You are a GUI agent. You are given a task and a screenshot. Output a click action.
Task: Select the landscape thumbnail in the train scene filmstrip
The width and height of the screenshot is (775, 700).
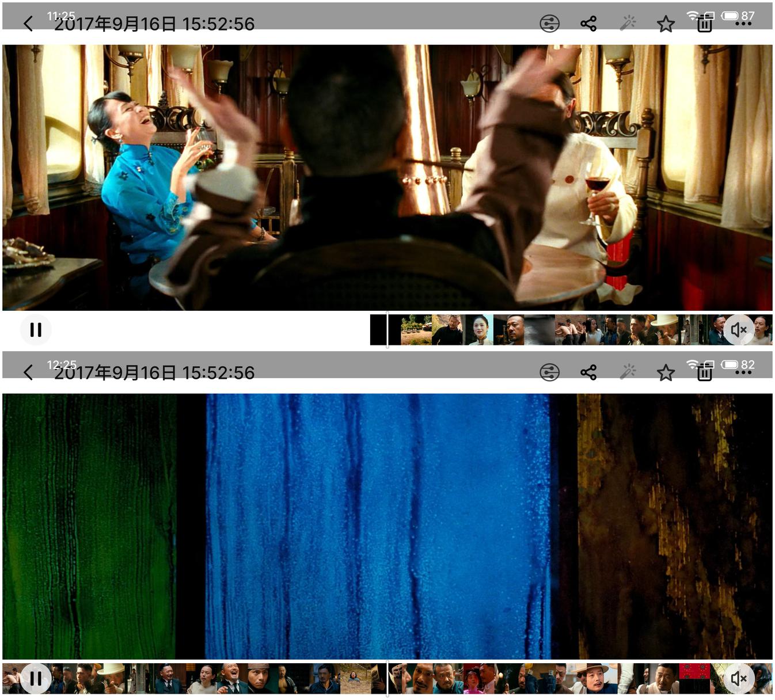(416, 330)
